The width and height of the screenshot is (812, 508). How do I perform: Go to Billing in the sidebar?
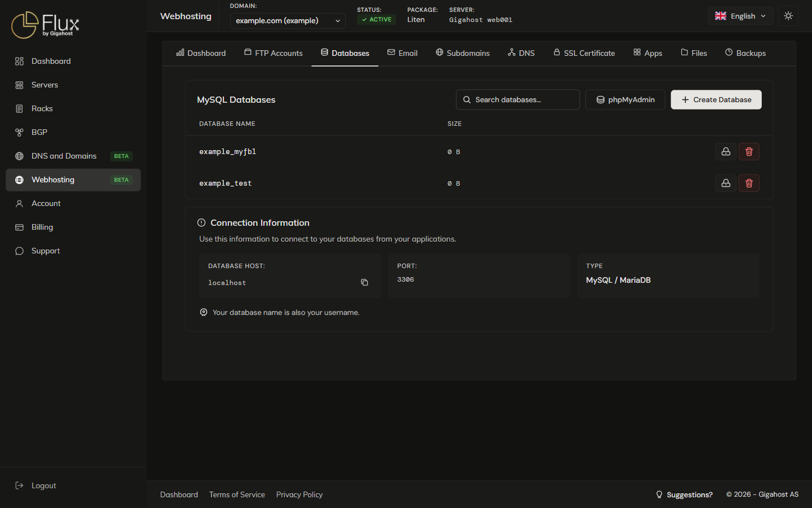pyautogui.click(x=73, y=227)
